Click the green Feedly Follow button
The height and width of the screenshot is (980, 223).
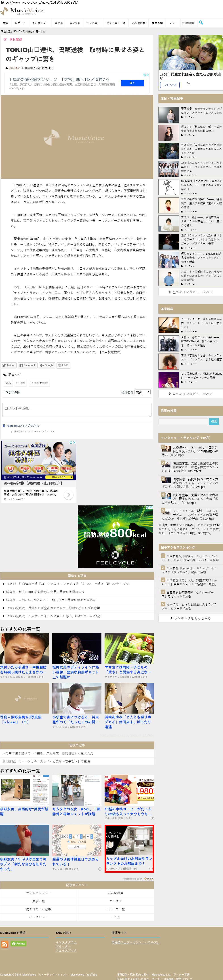(18, 944)
